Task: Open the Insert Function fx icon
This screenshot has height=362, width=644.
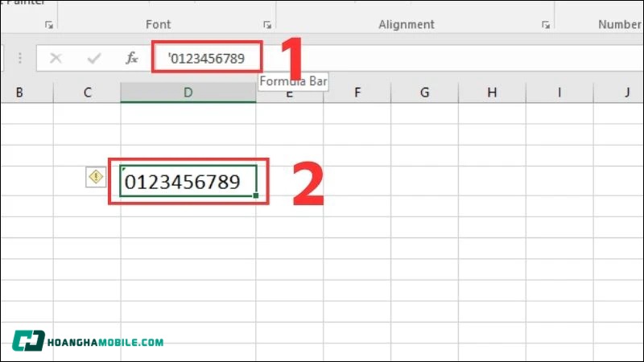Action: (131, 58)
